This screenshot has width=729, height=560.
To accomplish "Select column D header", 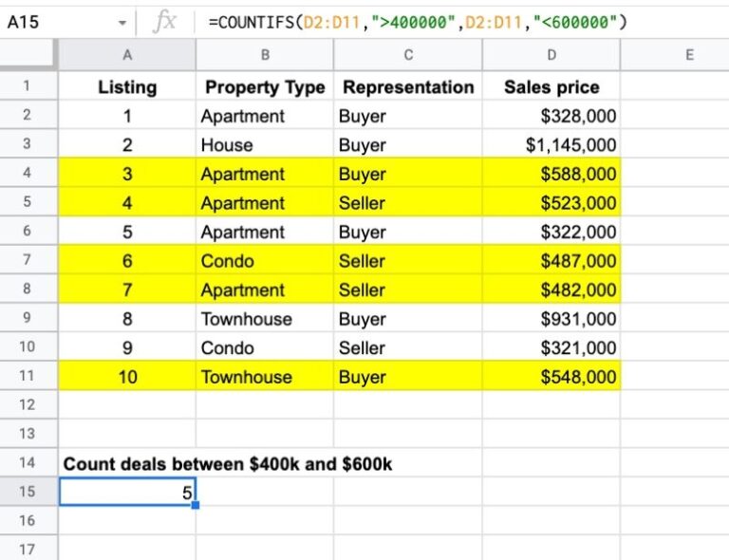I will (x=551, y=55).
